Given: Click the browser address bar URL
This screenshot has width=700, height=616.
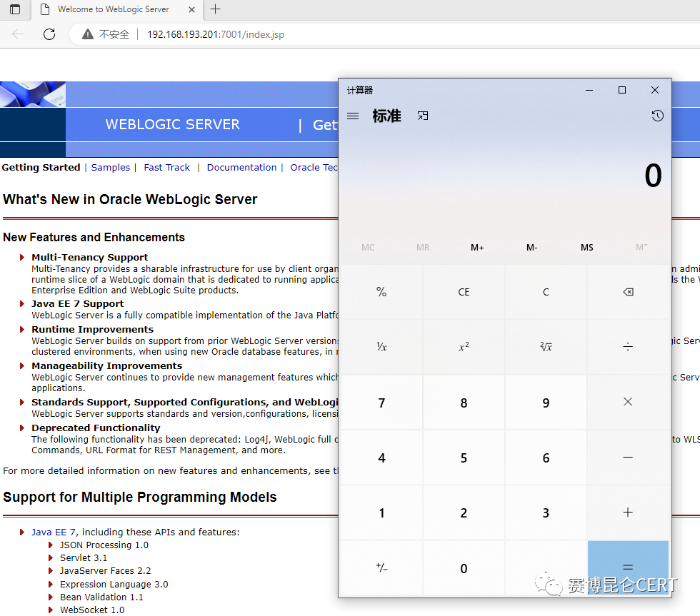Looking at the screenshot, I should [216, 34].
